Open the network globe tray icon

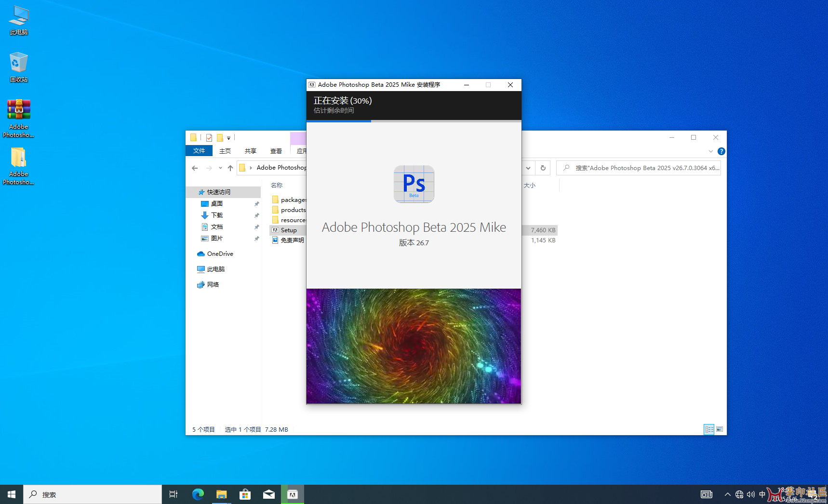point(739,494)
